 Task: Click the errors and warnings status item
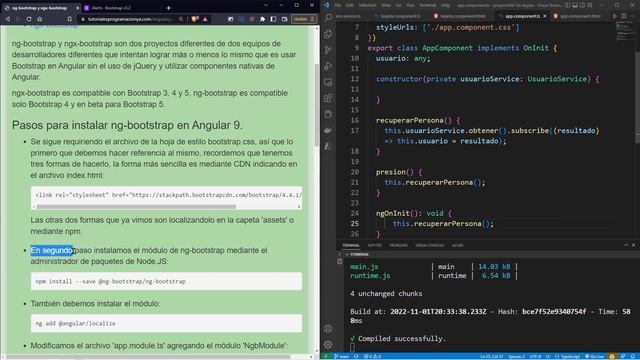[373, 356]
